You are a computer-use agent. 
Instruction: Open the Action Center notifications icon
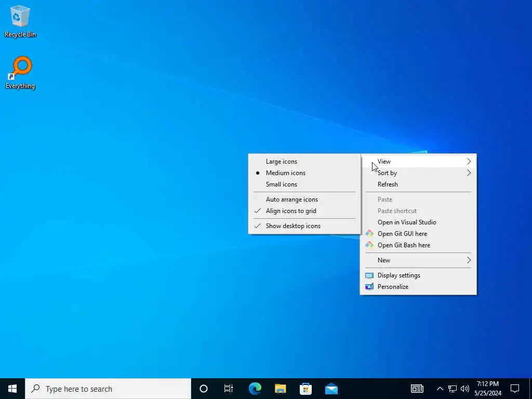[x=515, y=389]
